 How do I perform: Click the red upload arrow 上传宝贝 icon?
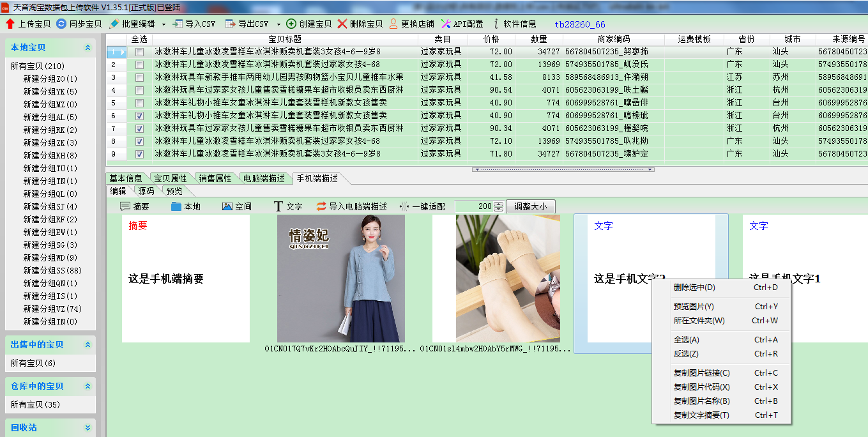[10, 24]
